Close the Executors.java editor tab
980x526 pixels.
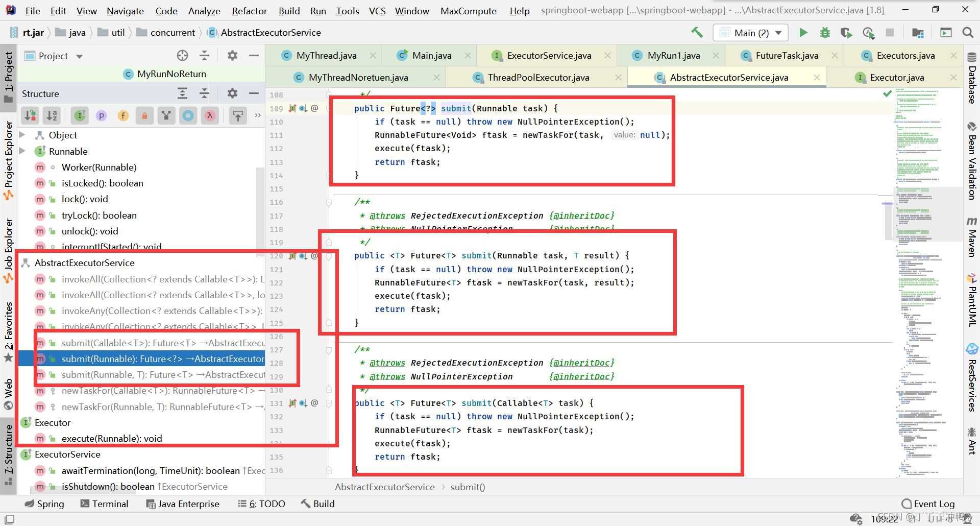click(953, 56)
